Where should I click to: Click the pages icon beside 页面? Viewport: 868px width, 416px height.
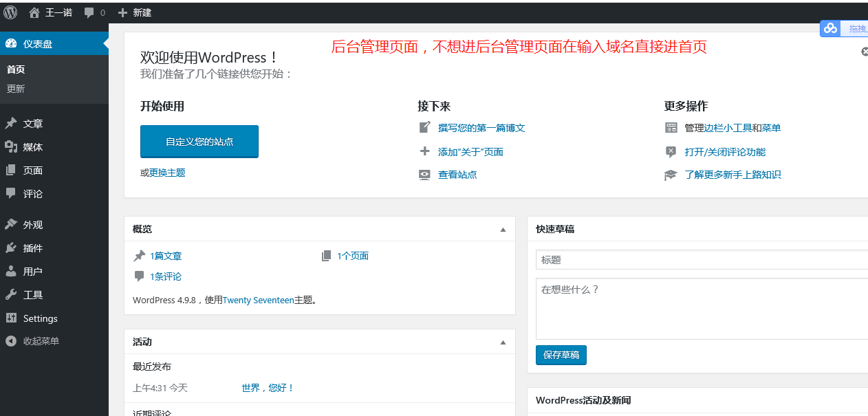pos(11,171)
